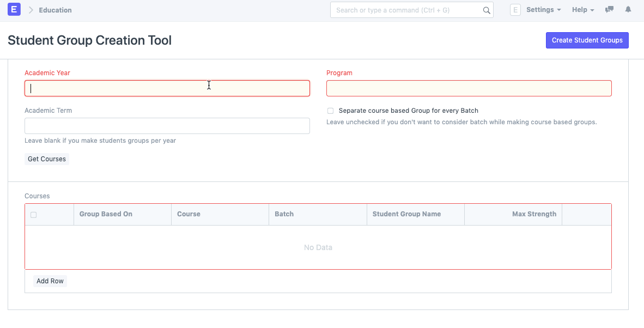The image size is (644, 328).
Task: Open the Academic Year picker
Action: point(167,88)
